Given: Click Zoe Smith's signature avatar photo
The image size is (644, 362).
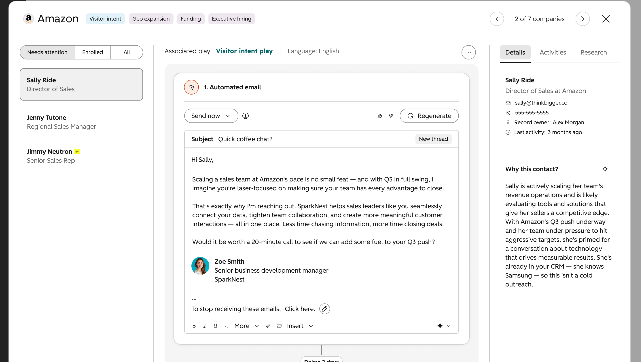Looking at the screenshot, I should (x=200, y=266).
